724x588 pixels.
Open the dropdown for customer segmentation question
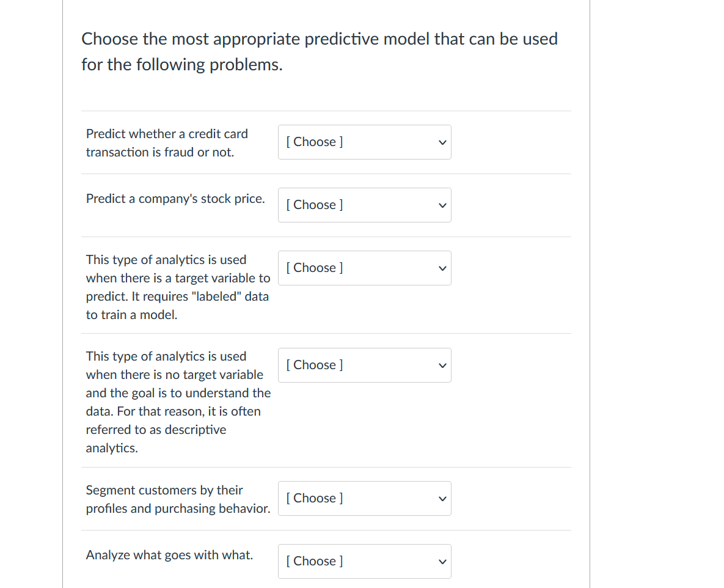click(364, 498)
